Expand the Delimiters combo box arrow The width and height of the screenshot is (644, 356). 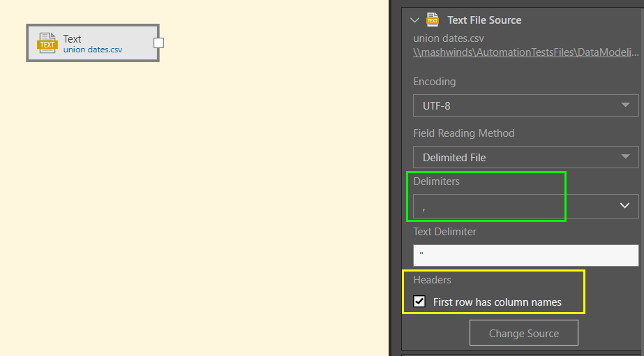[x=624, y=205]
